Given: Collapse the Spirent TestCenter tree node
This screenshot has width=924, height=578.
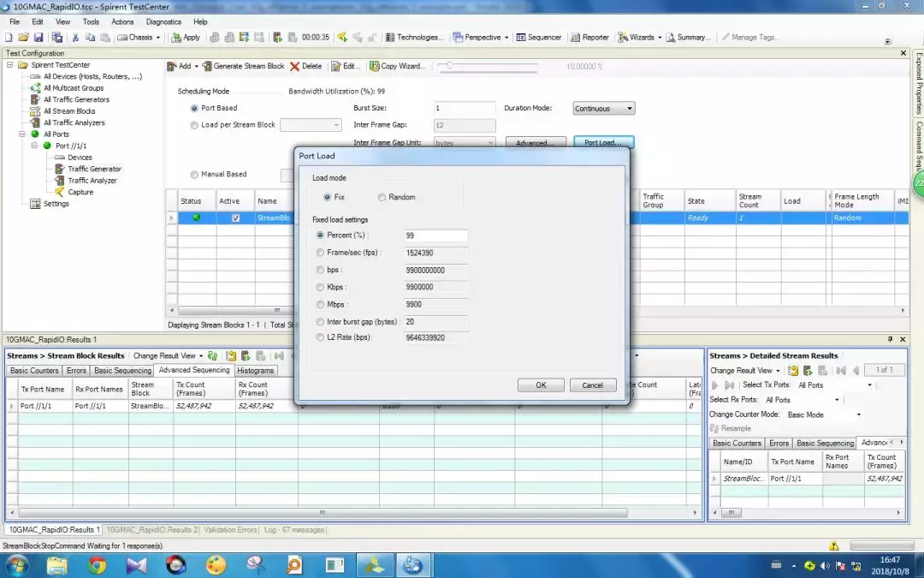Looking at the screenshot, I should [x=10, y=65].
